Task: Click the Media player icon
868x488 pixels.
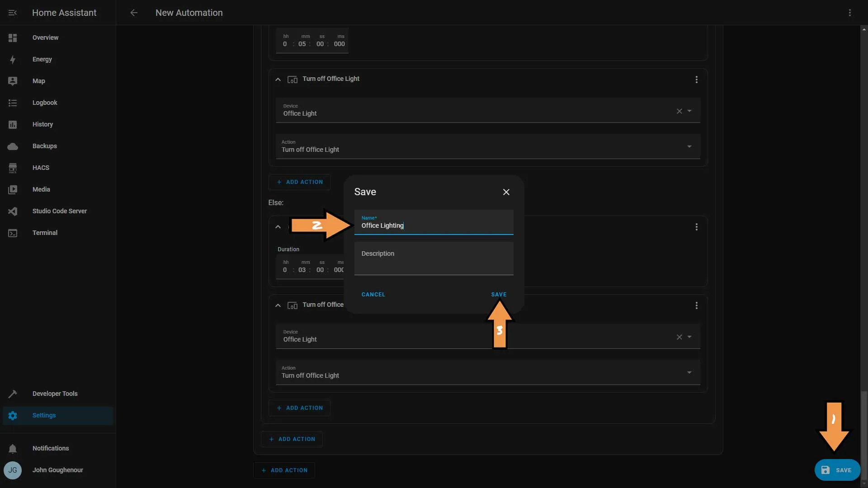Action: (x=13, y=189)
